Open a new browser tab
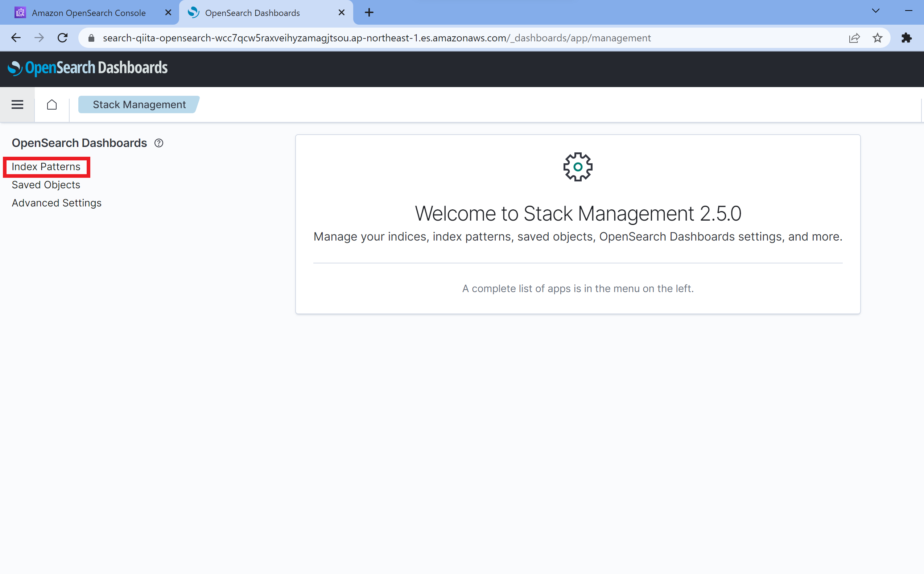Screen dimensions: 924x574 tap(369, 13)
